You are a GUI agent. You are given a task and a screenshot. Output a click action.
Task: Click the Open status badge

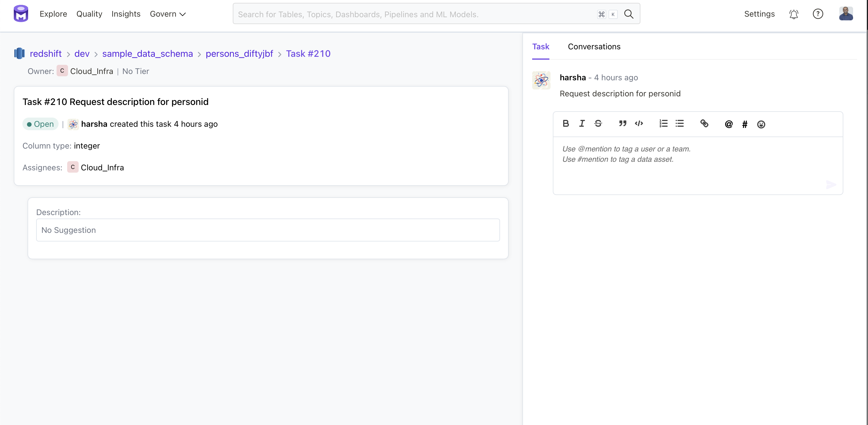[x=40, y=124]
